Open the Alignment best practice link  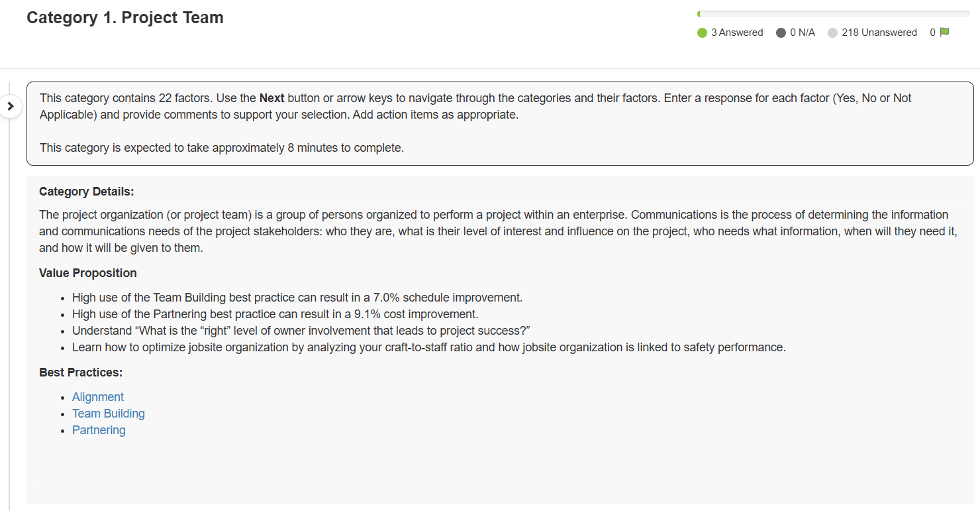98,397
